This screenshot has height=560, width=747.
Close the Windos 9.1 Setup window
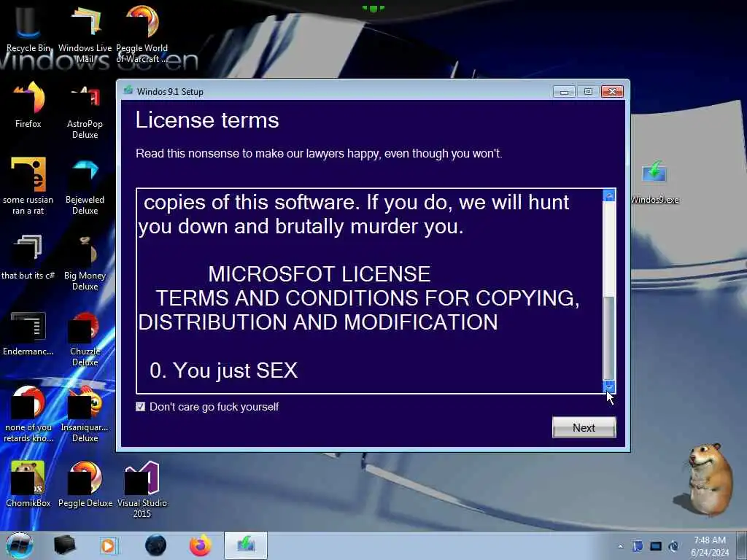tap(613, 91)
